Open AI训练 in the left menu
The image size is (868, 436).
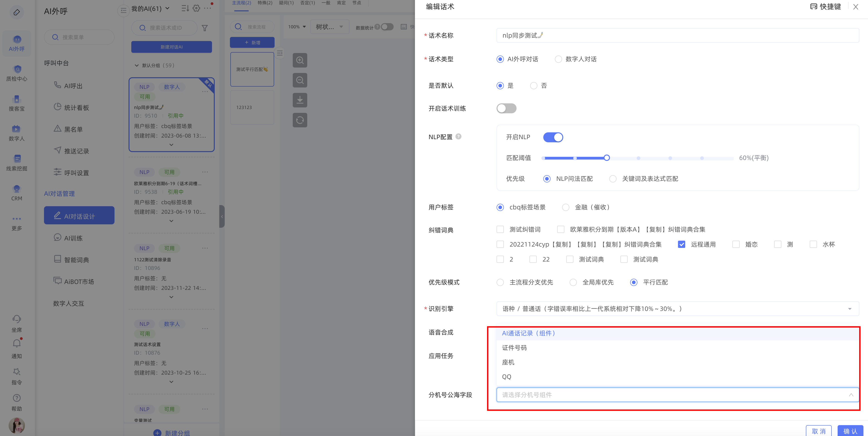pos(73,238)
